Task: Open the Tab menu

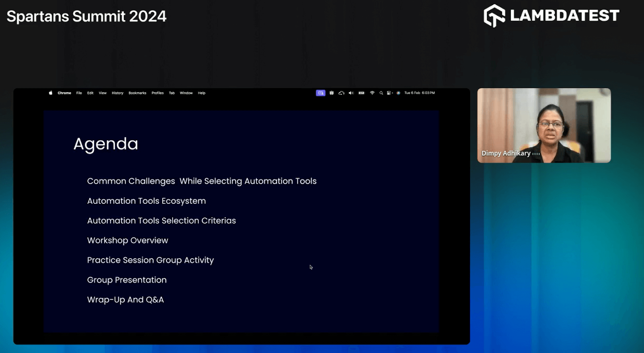Action: tap(172, 93)
